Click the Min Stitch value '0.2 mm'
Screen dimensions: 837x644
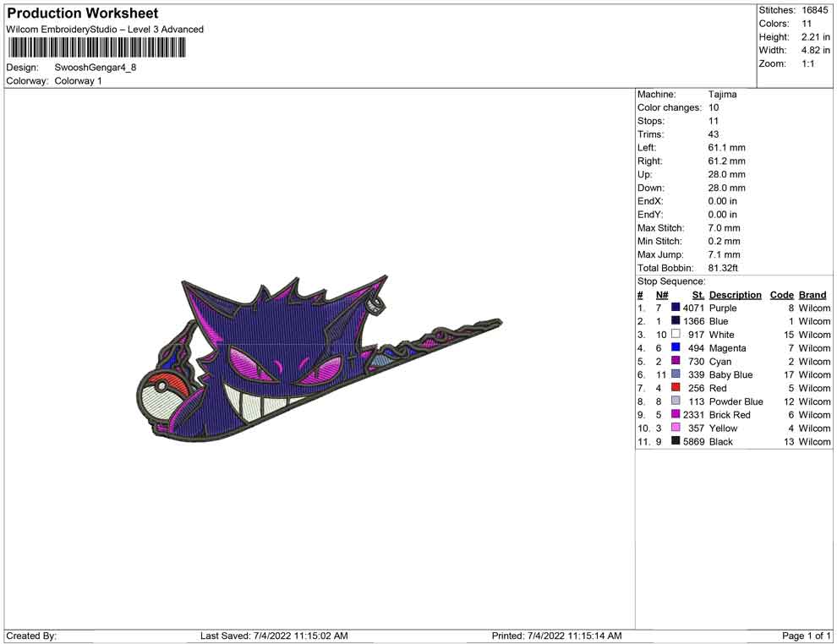click(725, 241)
